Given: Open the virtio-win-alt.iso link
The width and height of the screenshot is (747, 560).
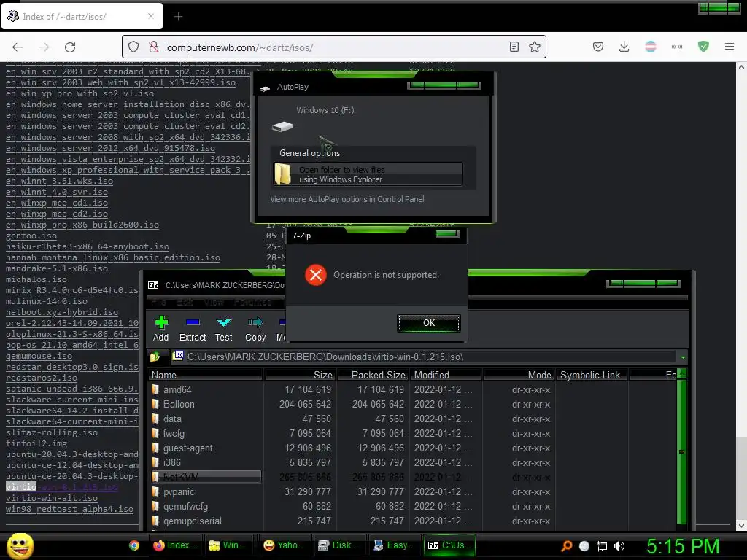Looking at the screenshot, I should tap(52, 498).
